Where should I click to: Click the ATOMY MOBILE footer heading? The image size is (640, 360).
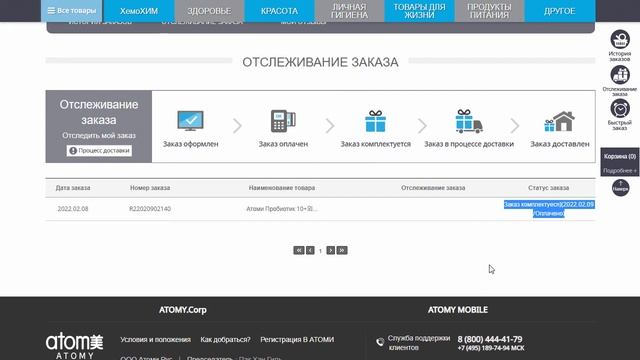(x=458, y=310)
